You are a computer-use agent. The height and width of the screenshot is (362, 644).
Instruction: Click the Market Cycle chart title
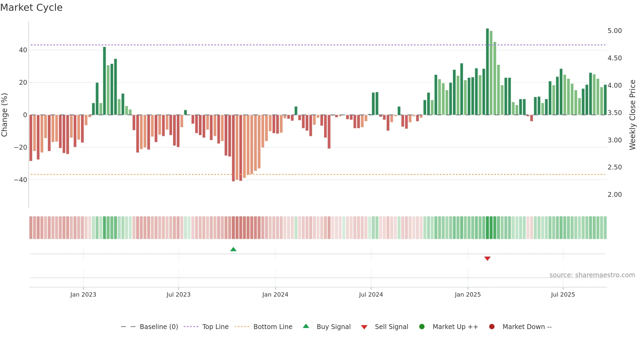[31, 8]
